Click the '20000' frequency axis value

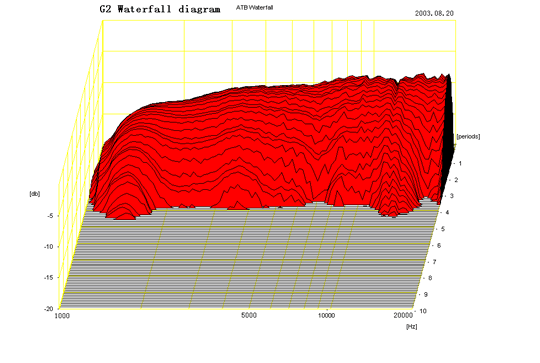pos(403,315)
